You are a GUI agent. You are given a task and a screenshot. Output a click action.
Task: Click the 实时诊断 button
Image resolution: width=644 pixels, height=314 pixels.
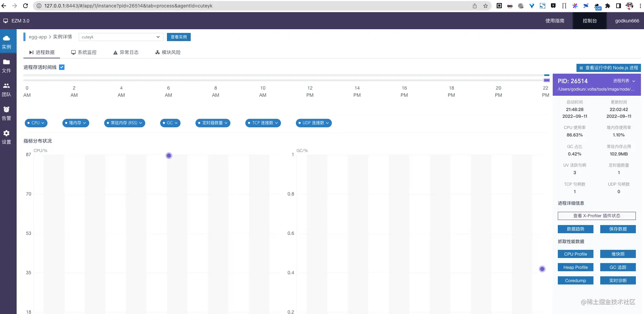tap(618, 281)
